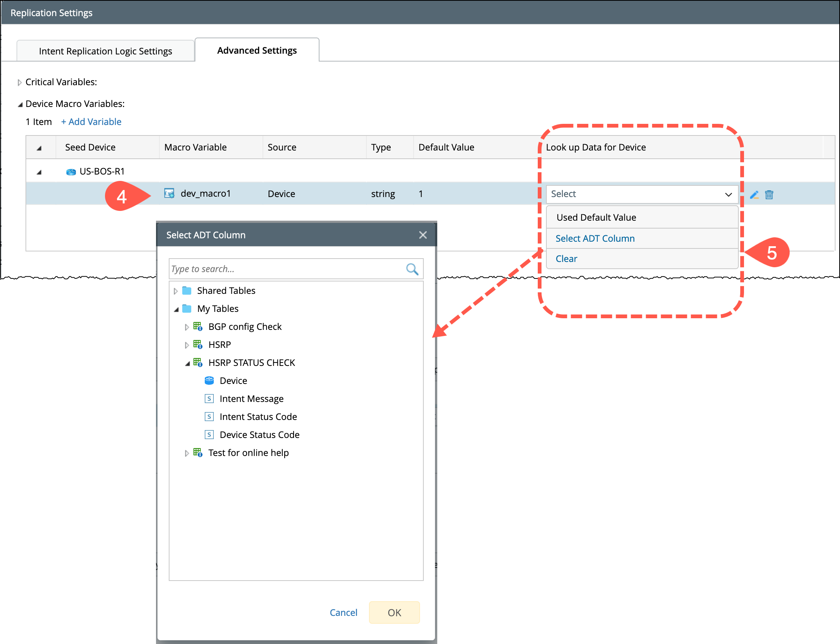Viewport: 840px width, 644px height.
Task: Click the BGP config Check table icon
Action: (198, 327)
